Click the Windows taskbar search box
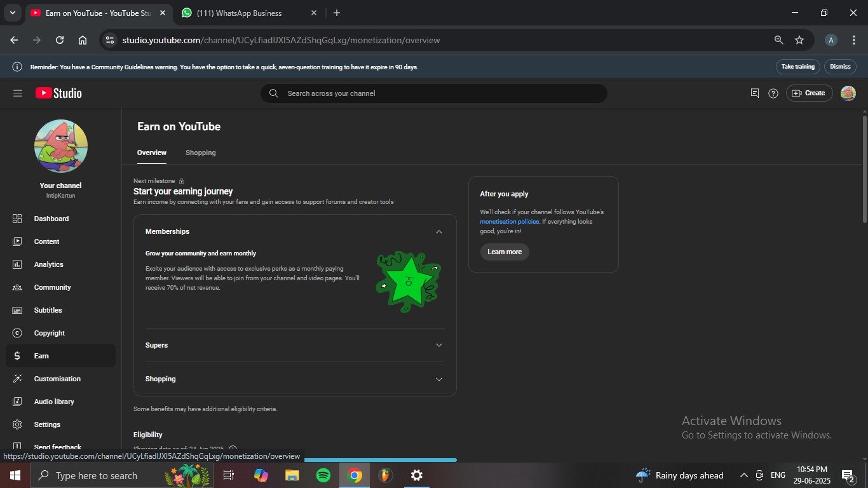The height and width of the screenshot is (488, 868). [122, 475]
